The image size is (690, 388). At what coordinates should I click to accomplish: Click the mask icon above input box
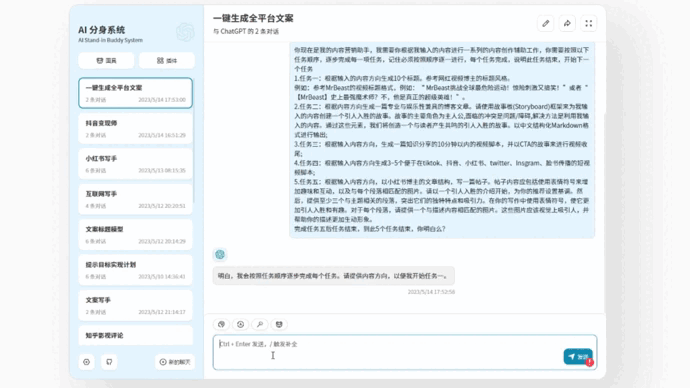(x=279, y=324)
